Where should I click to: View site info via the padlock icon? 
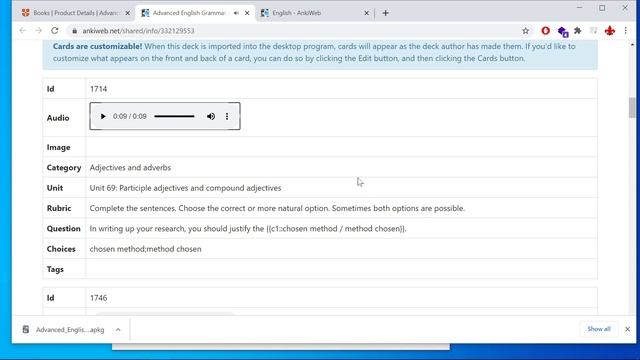[74, 31]
